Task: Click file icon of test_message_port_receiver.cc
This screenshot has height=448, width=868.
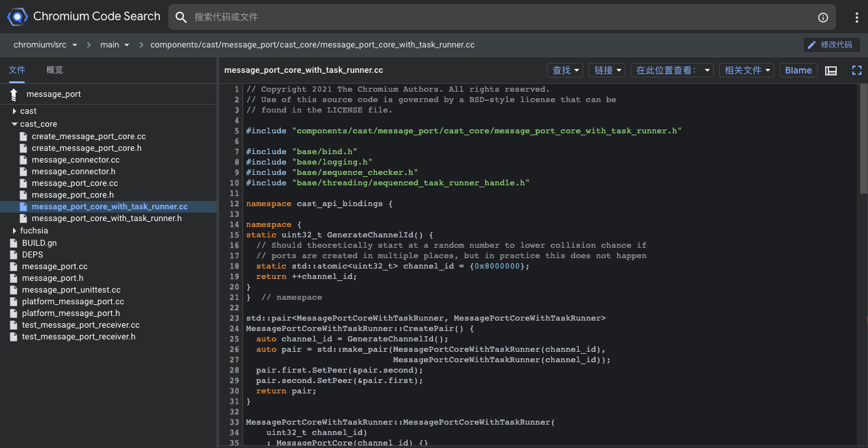Action: click(14, 325)
